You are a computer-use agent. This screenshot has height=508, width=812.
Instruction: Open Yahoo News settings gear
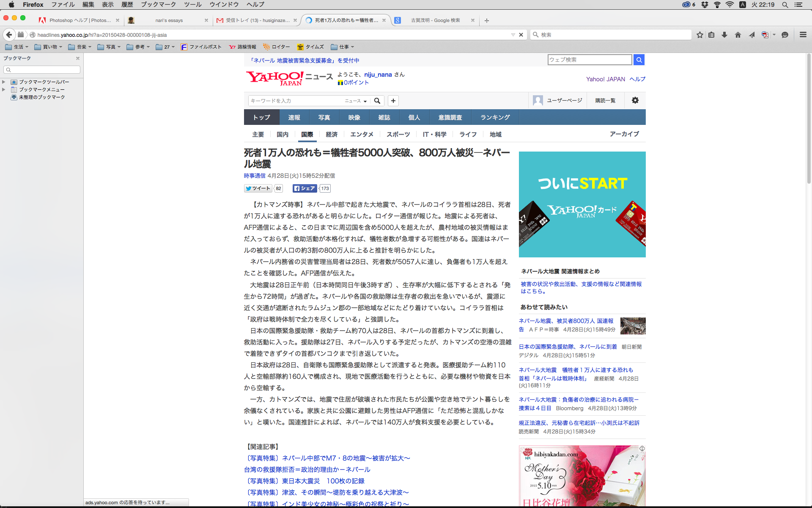pyautogui.click(x=635, y=100)
